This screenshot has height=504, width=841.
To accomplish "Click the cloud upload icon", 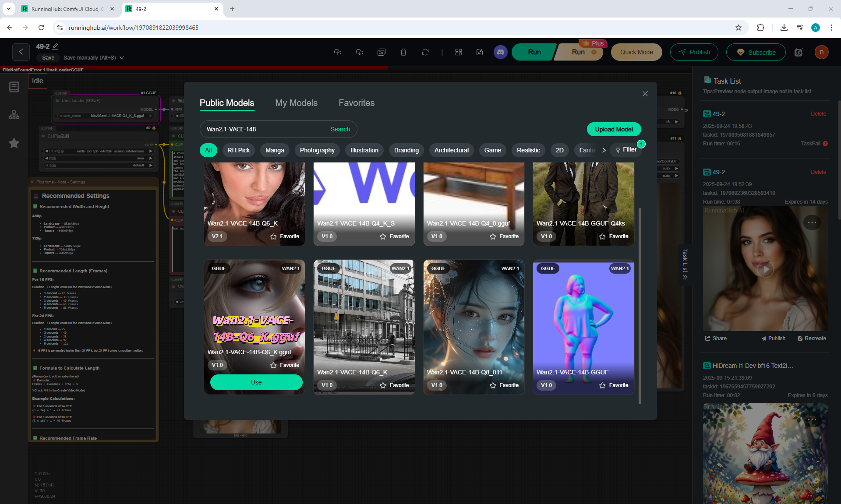I will [x=337, y=52].
